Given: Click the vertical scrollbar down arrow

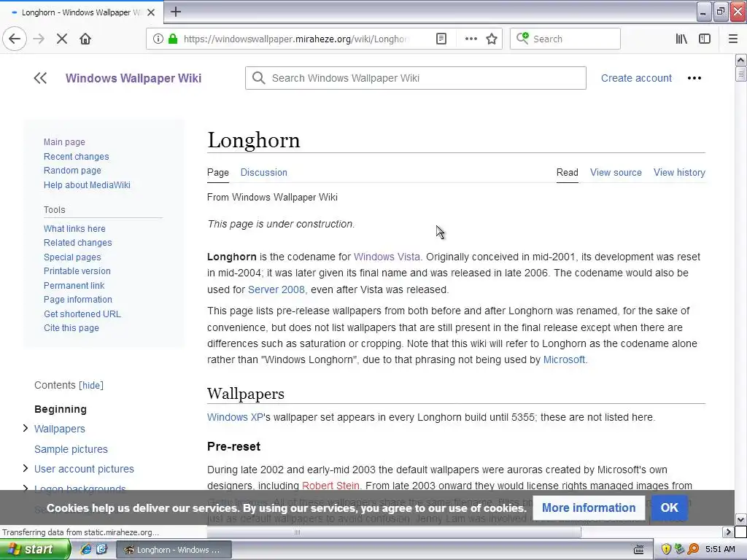Looking at the screenshot, I should (x=740, y=519).
